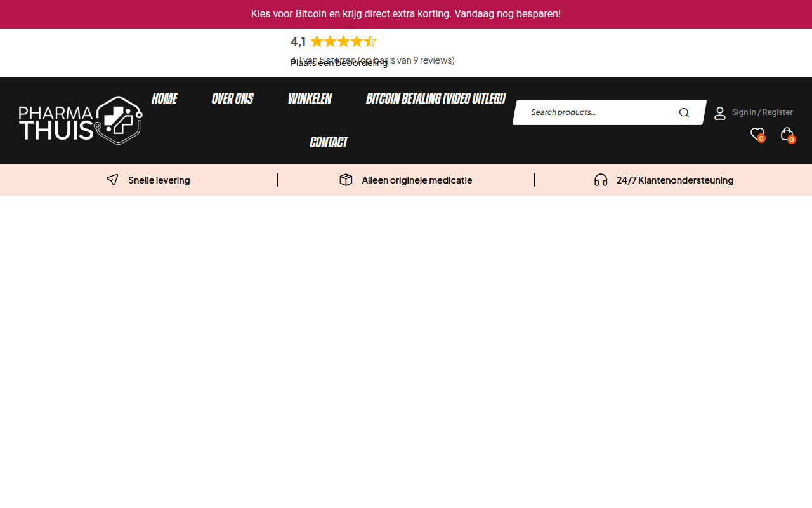Click the star rating icons
This screenshot has height=508, width=812.
click(x=343, y=42)
